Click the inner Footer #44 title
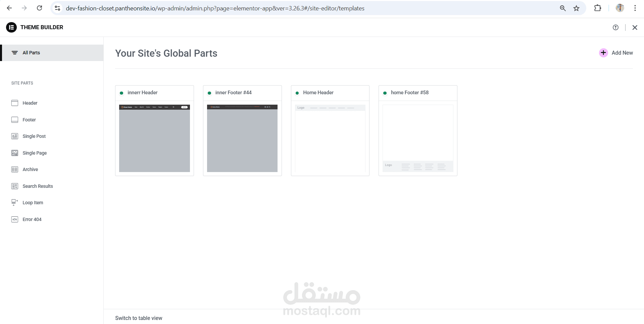Viewport: 644px width, 324px height. [233, 93]
